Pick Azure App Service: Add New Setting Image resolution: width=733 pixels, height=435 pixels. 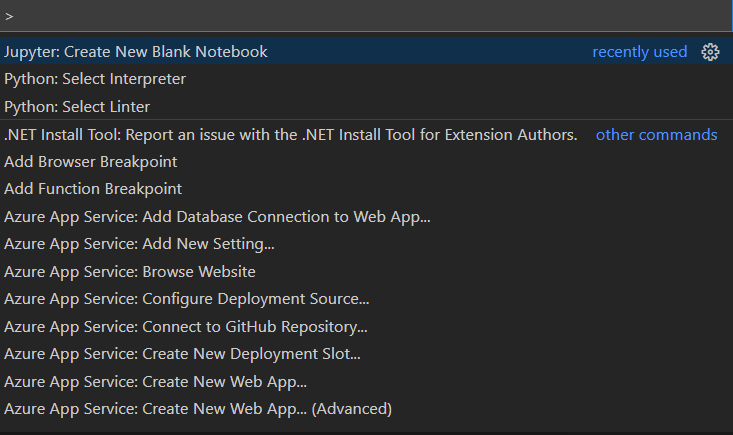click(366, 244)
